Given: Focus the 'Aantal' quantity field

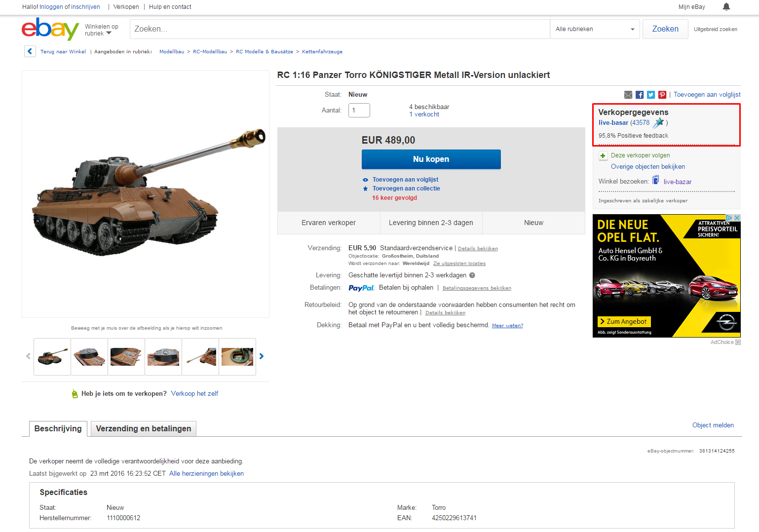Looking at the screenshot, I should (x=359, y=110).
